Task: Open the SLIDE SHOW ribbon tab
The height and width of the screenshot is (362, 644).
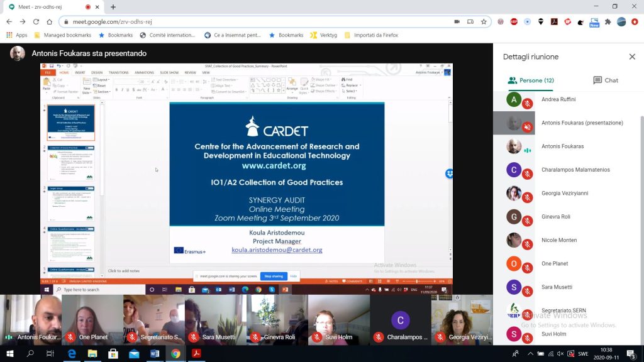Action: 169,73
